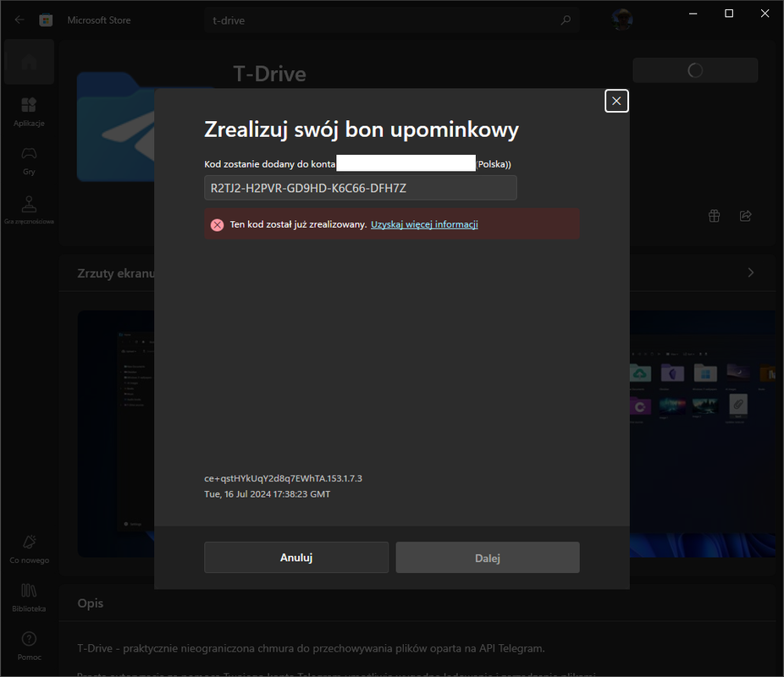Click the red error icon

[217, 225]
